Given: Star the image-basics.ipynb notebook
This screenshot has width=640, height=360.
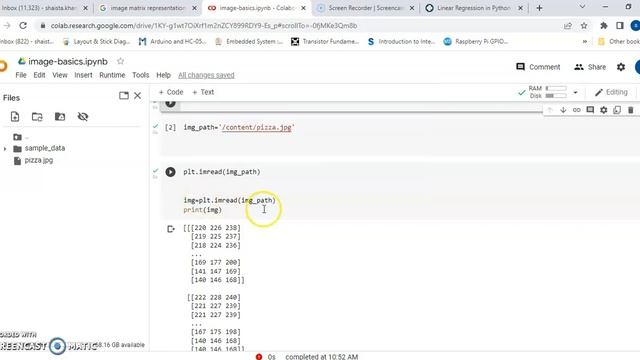Looking at the screenshot, I should pos(120,61).
